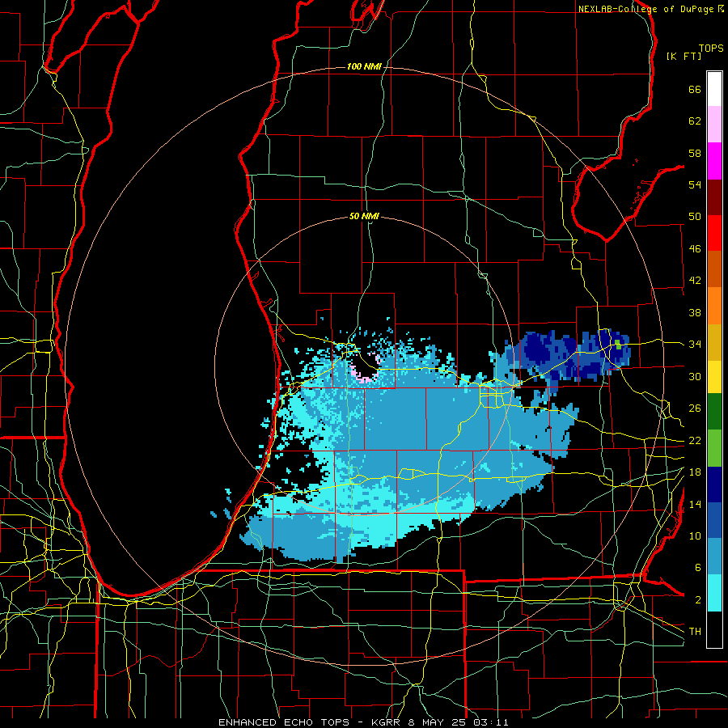The width and height of the screenshot is (728, 728).
Task: Click the legend value 38
Action: pyautogui.click(x=695, y=312)
